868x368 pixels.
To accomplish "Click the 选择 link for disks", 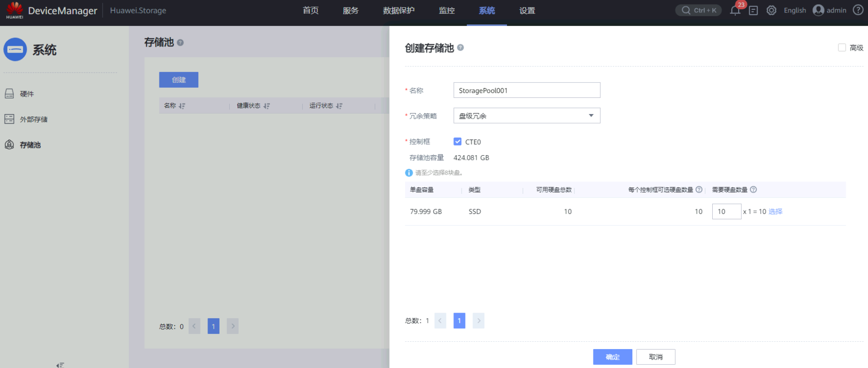I will [776, 211].
